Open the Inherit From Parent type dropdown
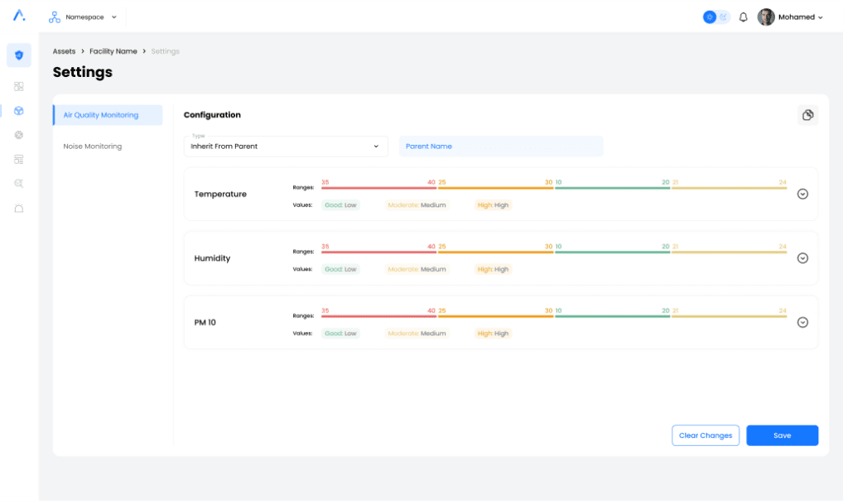The image size is (848, 504). pyautogui.click(x=286, y=146)
